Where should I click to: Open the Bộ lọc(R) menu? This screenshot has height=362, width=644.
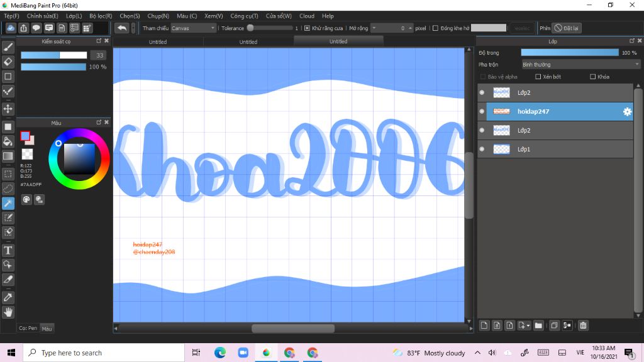click(101, 16)
